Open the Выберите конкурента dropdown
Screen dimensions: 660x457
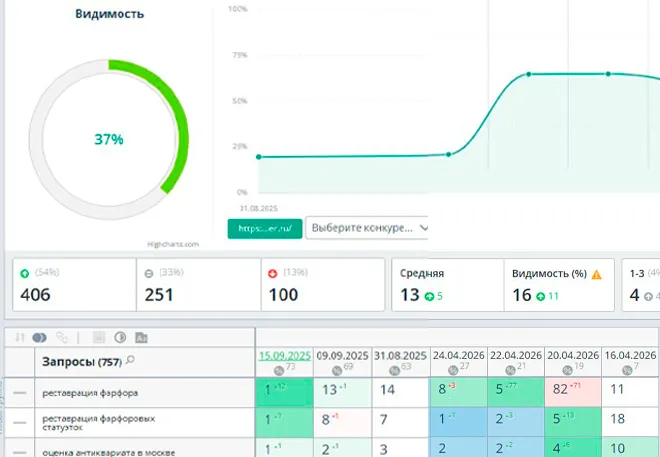368,228
